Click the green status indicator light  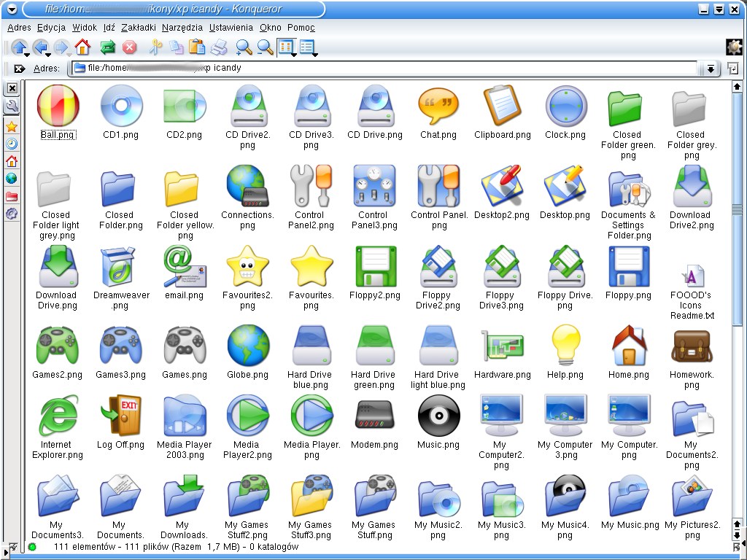[x=32, y=547]
